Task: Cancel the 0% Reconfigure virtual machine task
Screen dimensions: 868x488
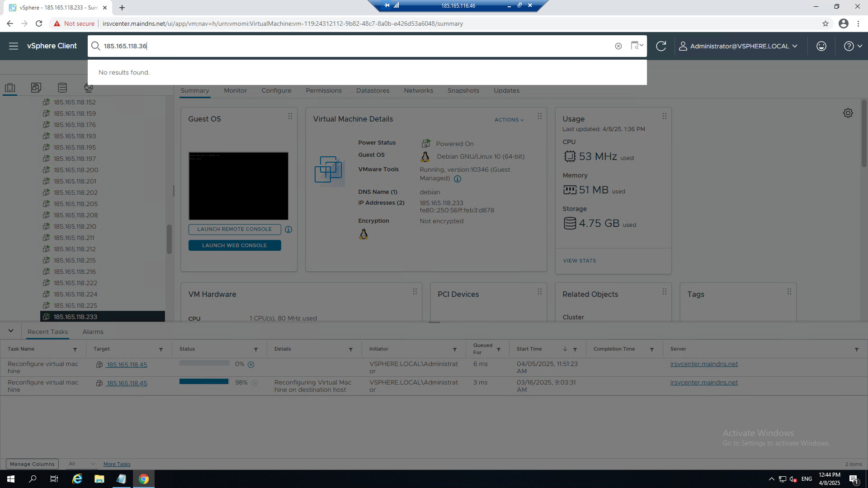Action: coord(251,365)
